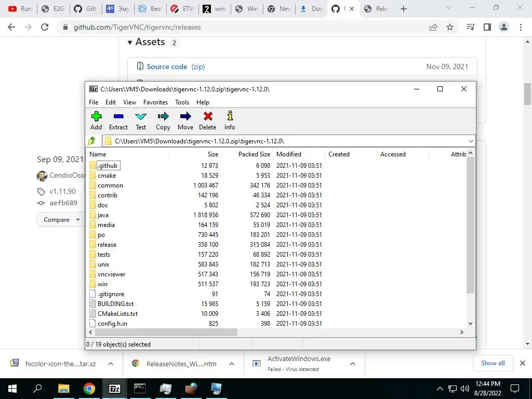Reload the GitHub page
This screenshot has width=532, height=399.
[x=45, y=27]
